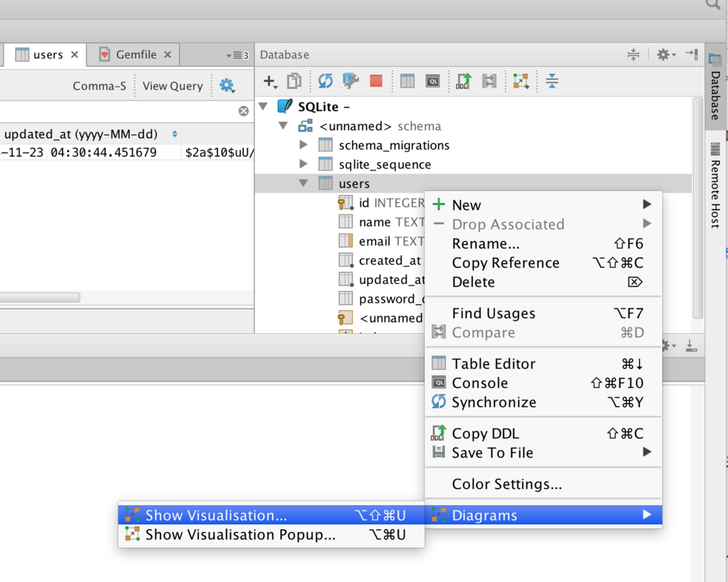The height and width of the screenshot is (582, 728).
Task: Expand the sqlite_sequence table
Action: coord(303,164)
